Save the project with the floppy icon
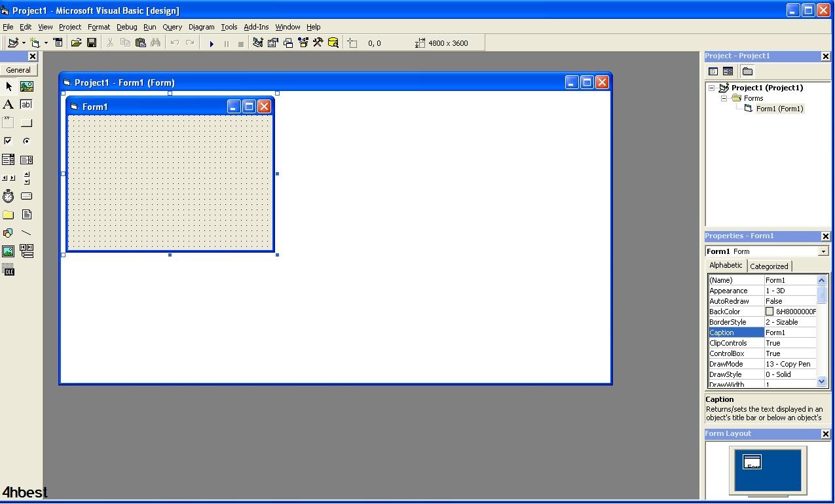The width and height of the screenshot is (835, 504). (92, 43)
